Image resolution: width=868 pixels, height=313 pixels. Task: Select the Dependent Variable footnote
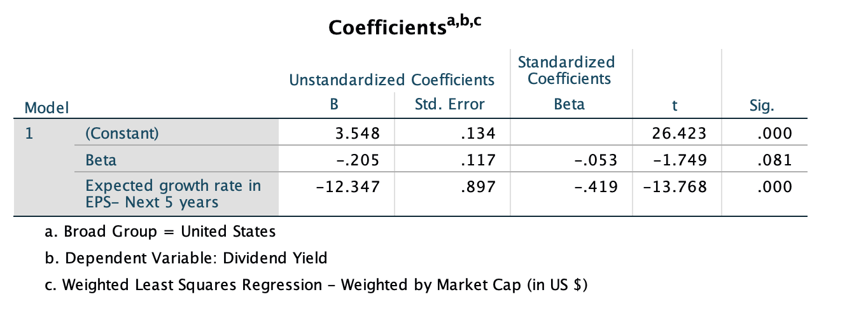pos(186,258)
